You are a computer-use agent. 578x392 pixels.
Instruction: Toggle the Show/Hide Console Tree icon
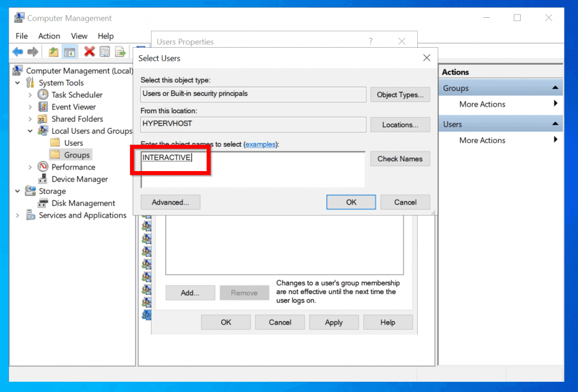[x=71, y=51]
